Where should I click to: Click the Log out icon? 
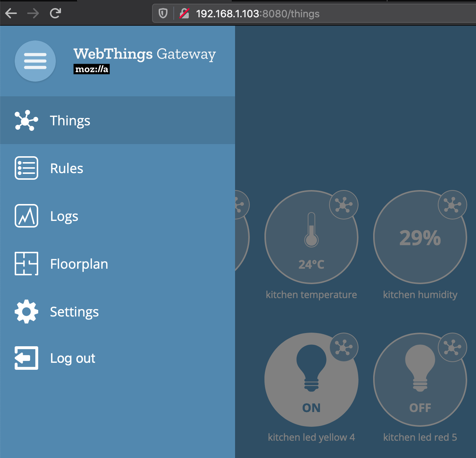26,358
